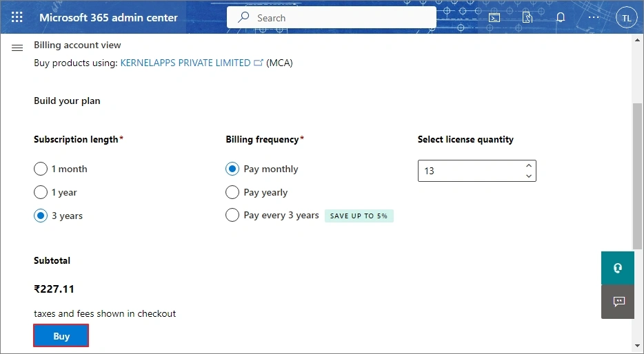Viewport: 644px width, 354px height.
Task: Open the feedback chat bubble button
Action: [x=618, y=302]
